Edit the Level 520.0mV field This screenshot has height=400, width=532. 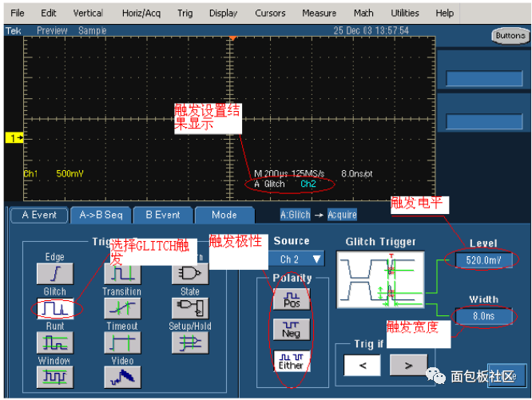pyautogui.click(x=483, y=260)
